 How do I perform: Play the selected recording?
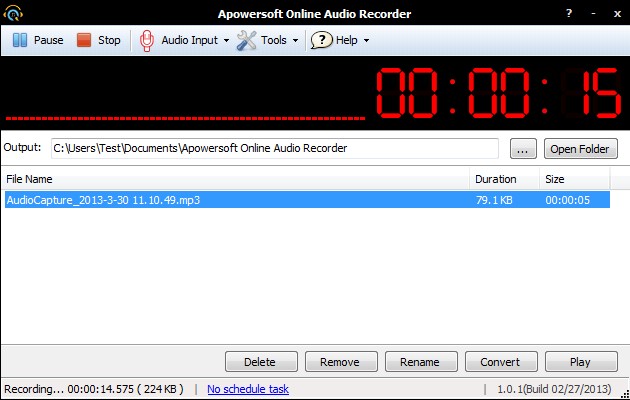581,361
